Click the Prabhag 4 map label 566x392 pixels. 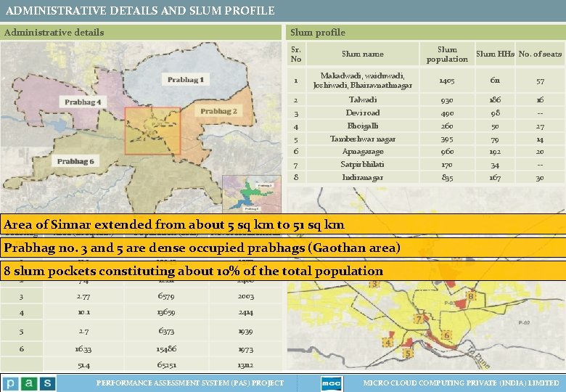click(x=83, y=102)
